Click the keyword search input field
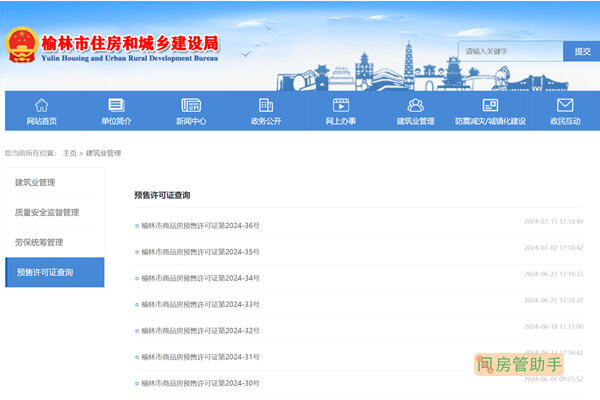This screenshot has width=600, height=400. click(510, 51)
